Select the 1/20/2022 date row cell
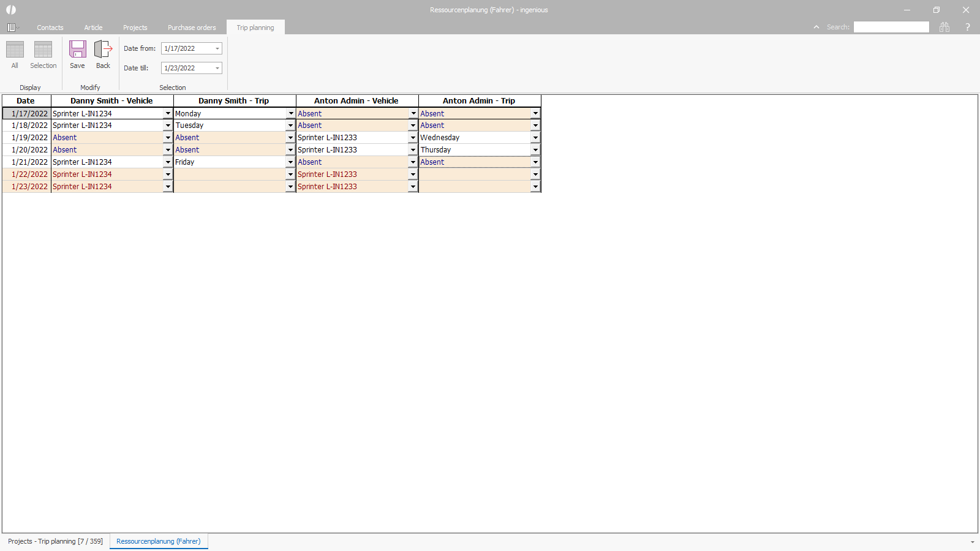This screenshot has height=551, width=980. (x=27, y=150)
